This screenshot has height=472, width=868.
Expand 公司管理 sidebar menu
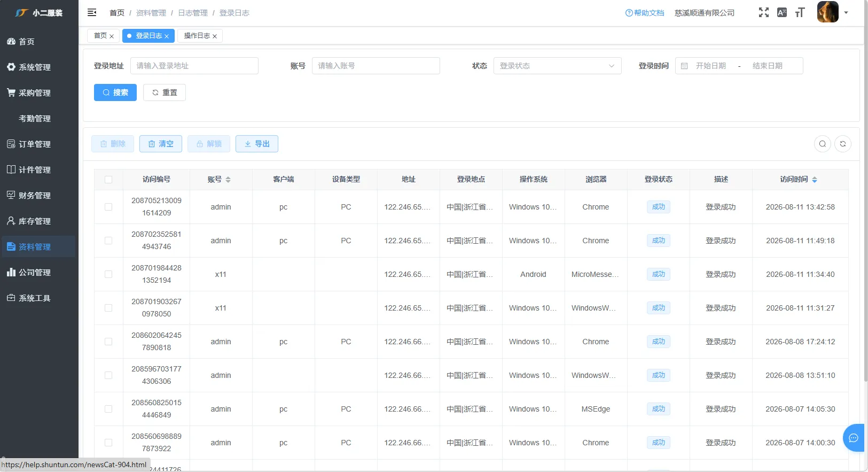39,272
